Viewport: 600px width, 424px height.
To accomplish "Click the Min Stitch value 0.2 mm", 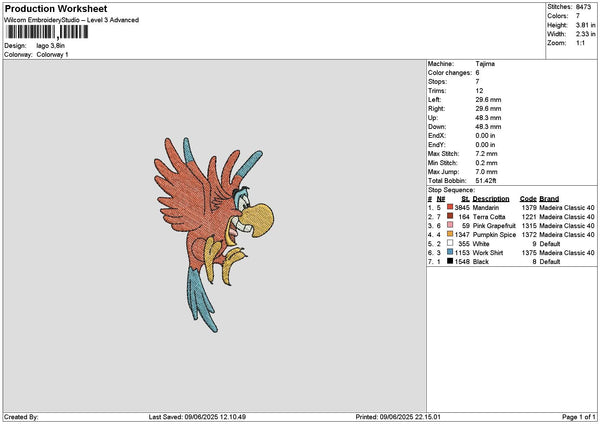I will (487, 163).
